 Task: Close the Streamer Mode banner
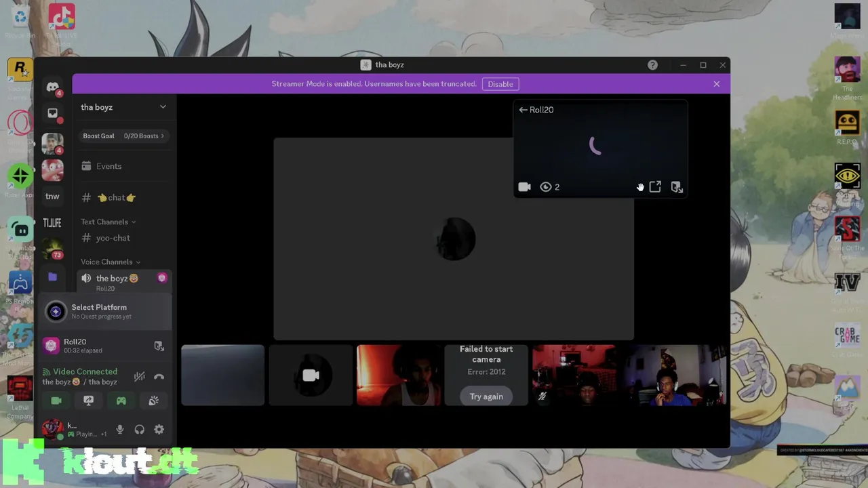(716, 84)
